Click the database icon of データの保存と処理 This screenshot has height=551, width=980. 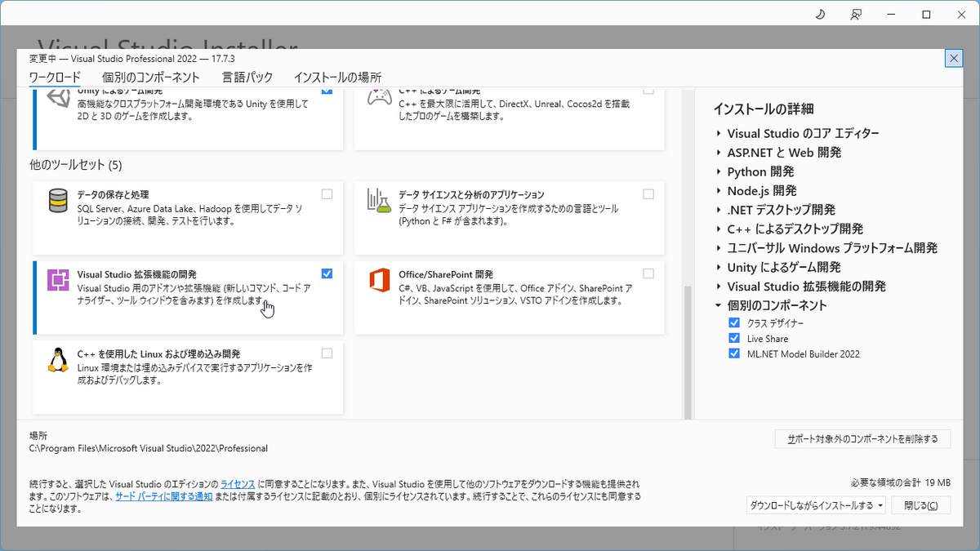point(58,201)
